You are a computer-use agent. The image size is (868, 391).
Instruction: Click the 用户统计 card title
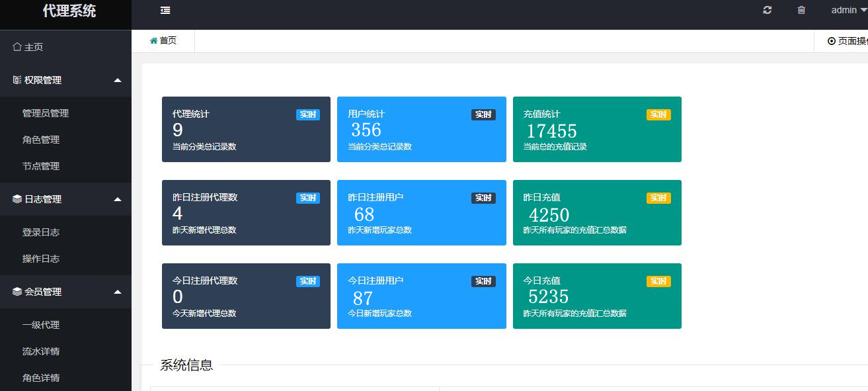pyautogui.click(x=366, y=114)
